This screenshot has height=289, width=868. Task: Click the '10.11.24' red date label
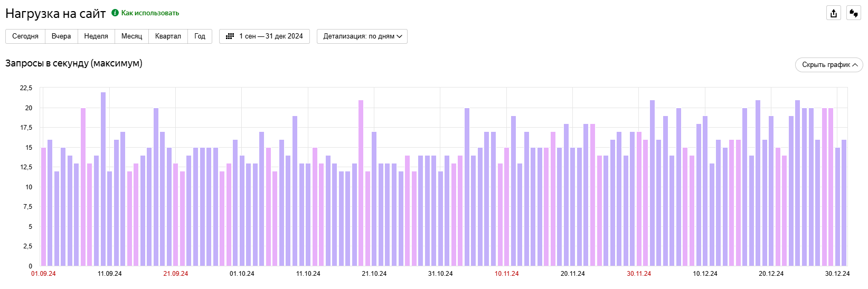[506, 274]
